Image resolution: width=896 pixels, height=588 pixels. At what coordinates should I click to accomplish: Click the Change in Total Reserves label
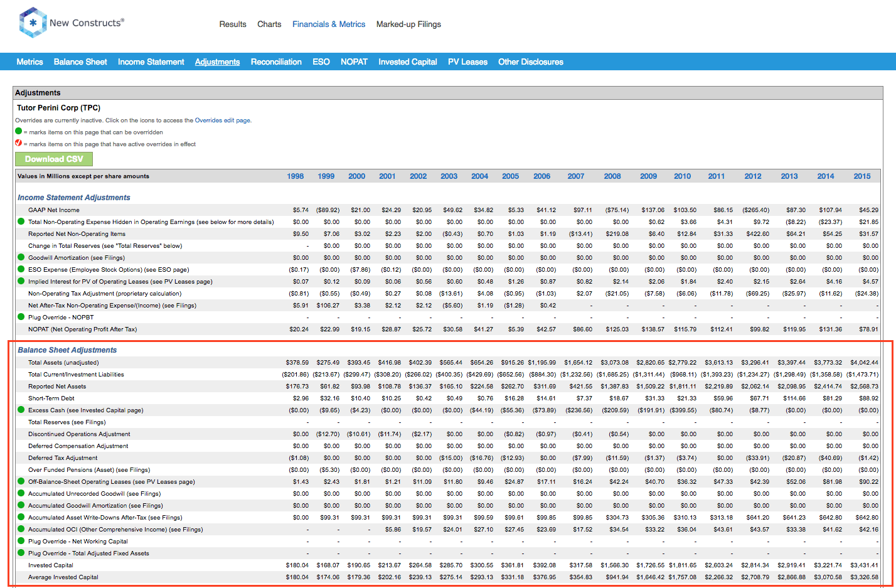(105, 246)
